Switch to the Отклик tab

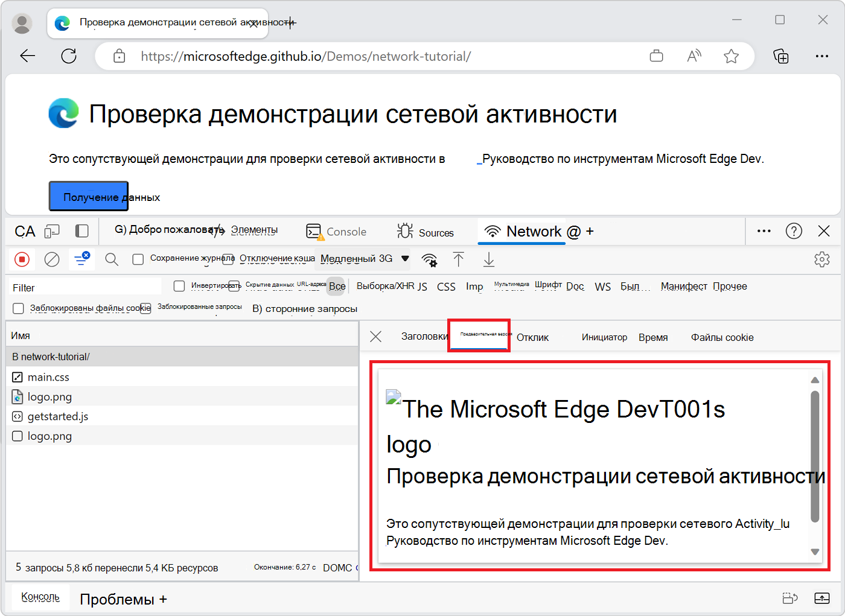click(x=532, y=338)
